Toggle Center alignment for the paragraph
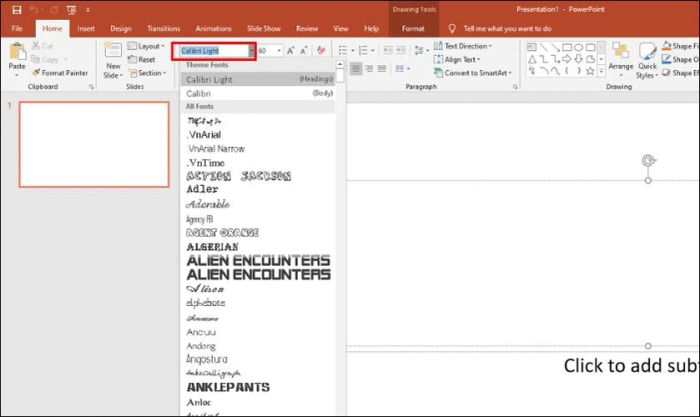Viewport: 700px width, 417px height. coord(356,68)
